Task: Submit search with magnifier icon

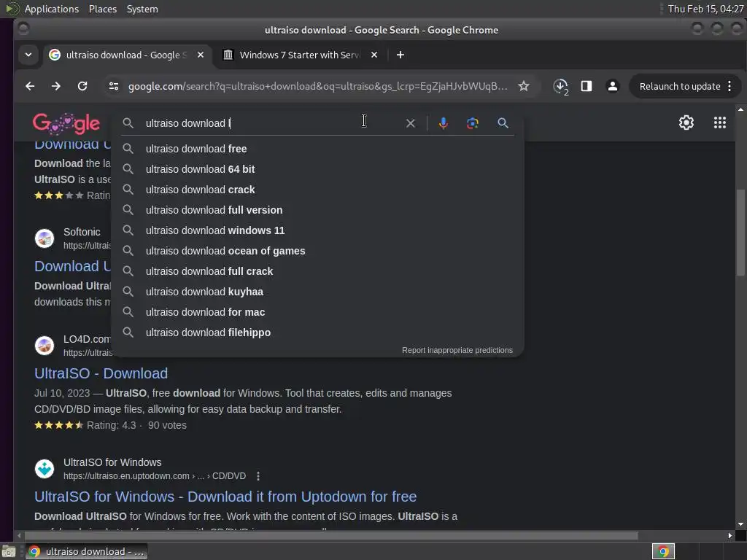Action: tap(503, 123)
